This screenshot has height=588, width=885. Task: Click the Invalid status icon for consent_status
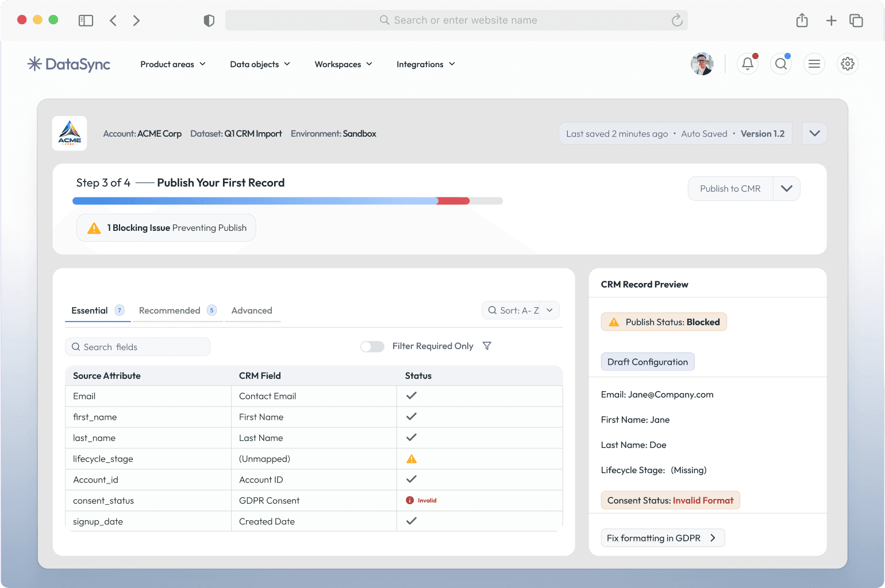[409, 500]
